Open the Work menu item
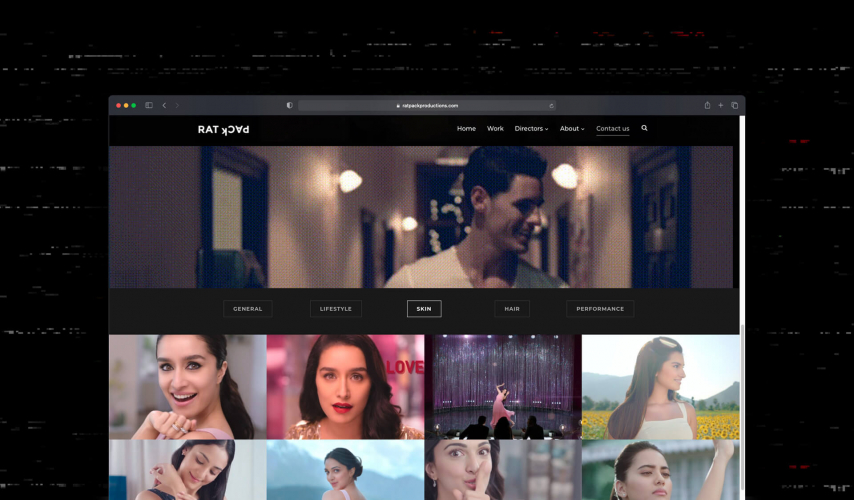The height and width of the screenshot is (500, 854). (495, 129)
